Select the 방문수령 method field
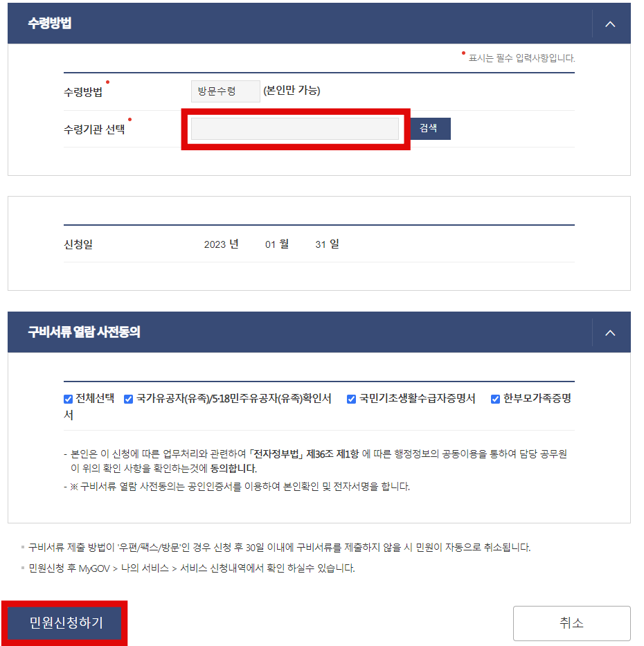This screenshot has height=646, width=644. 225,91
